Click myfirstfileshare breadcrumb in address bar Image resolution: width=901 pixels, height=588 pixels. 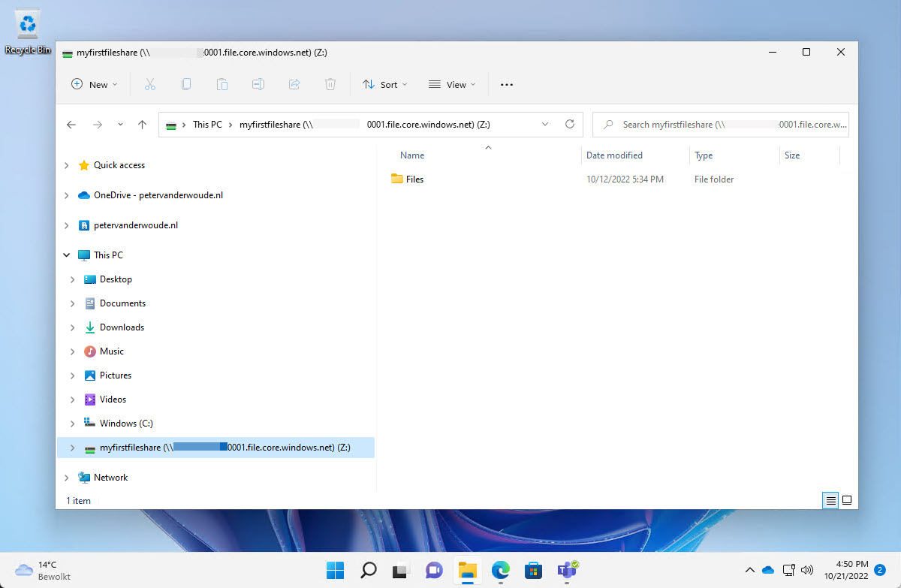[364, 125]
